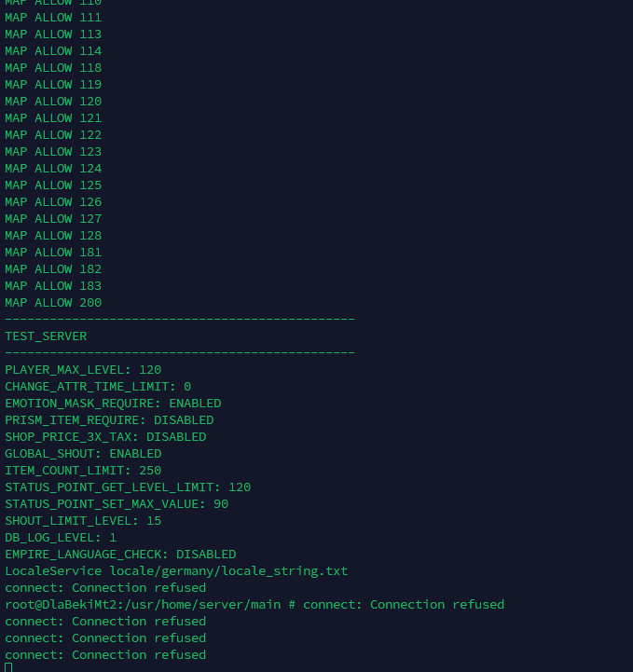Click the SHOUT_LIMIT_LEVEL: 15 line
Screen dimensions: 633x672
(83, 521)
